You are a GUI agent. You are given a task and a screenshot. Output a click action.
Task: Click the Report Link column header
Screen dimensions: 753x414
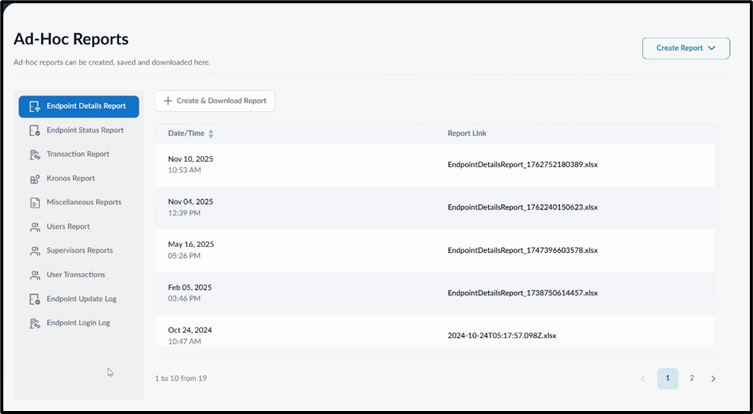tap(467, 134)
